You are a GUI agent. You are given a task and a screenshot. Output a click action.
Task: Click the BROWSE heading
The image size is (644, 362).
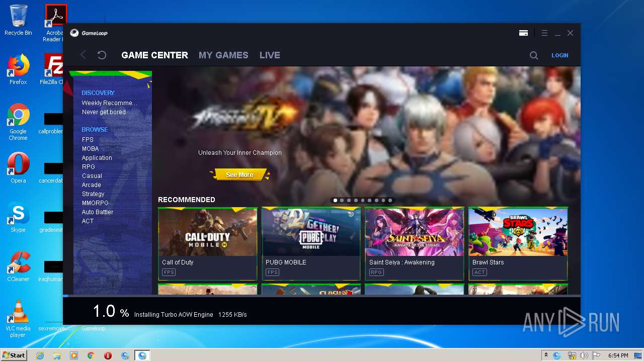click(95, 130)
